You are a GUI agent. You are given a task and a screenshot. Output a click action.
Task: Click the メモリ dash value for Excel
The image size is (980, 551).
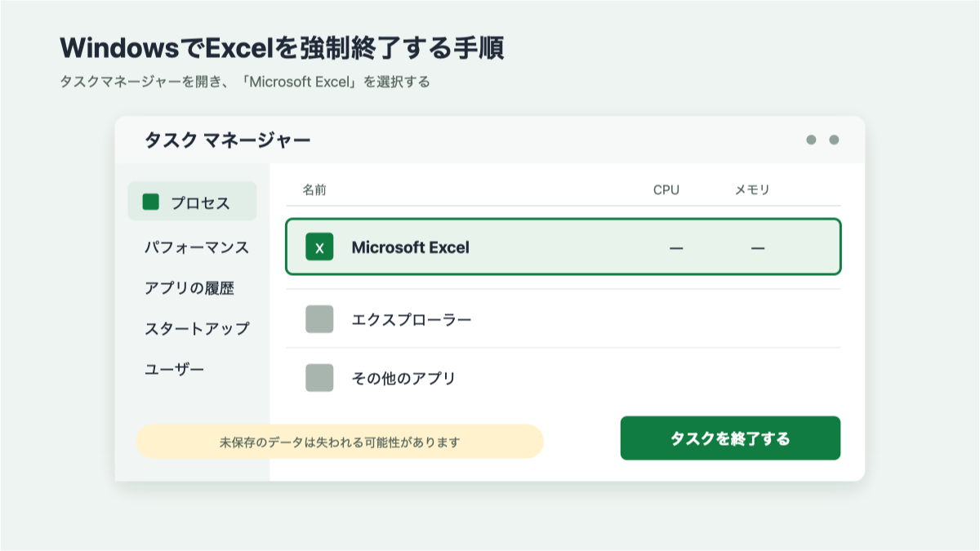point(758,248)
